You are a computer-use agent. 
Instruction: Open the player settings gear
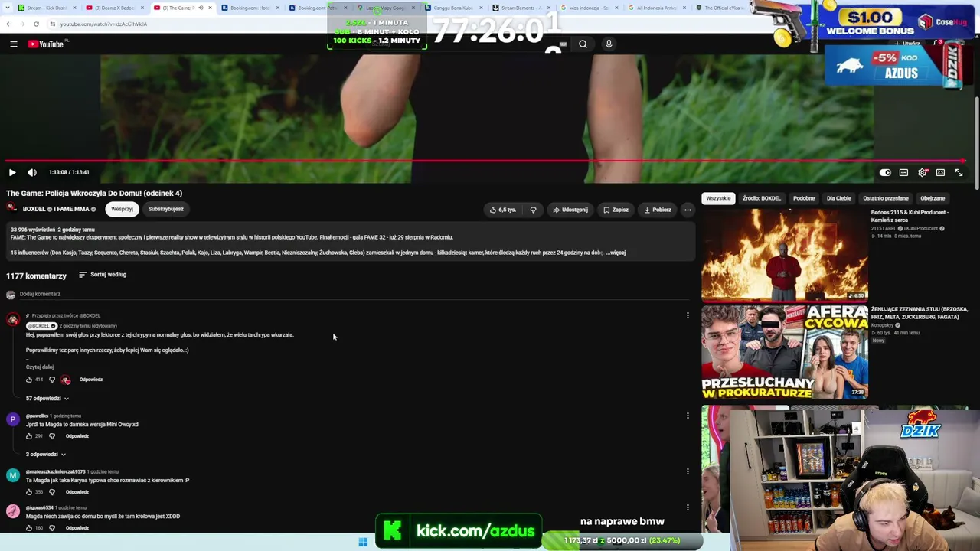coord(922,173)
